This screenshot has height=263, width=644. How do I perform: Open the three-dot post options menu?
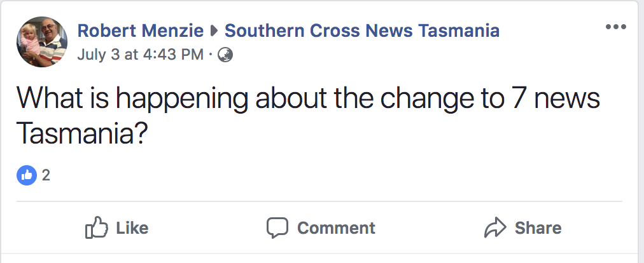click(616, 27)
